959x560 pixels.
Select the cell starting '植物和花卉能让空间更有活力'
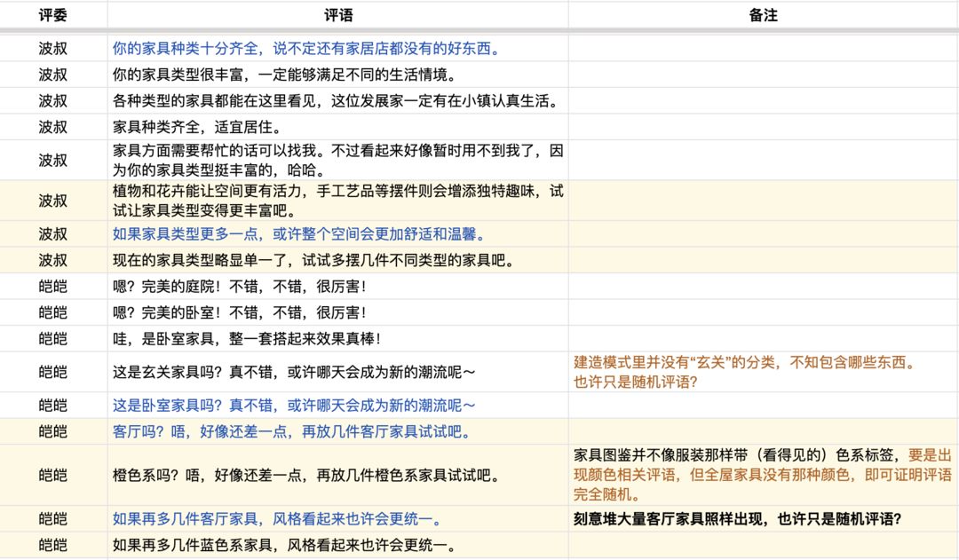[338, 201]
